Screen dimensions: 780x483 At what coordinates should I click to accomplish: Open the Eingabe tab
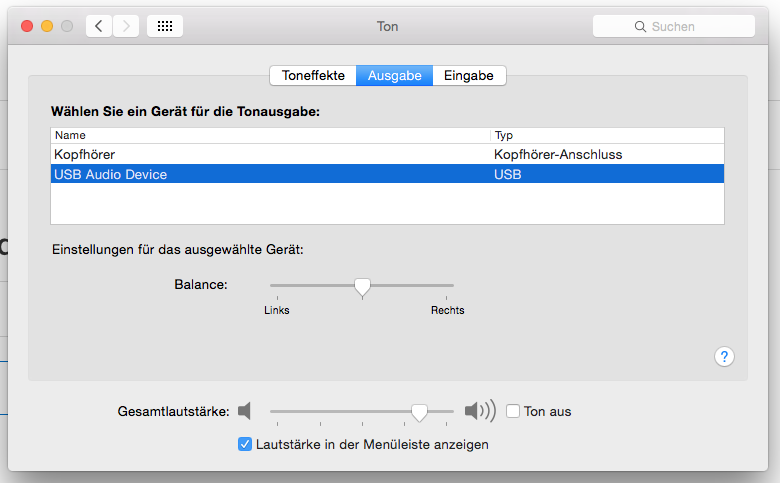click(470, 75)
